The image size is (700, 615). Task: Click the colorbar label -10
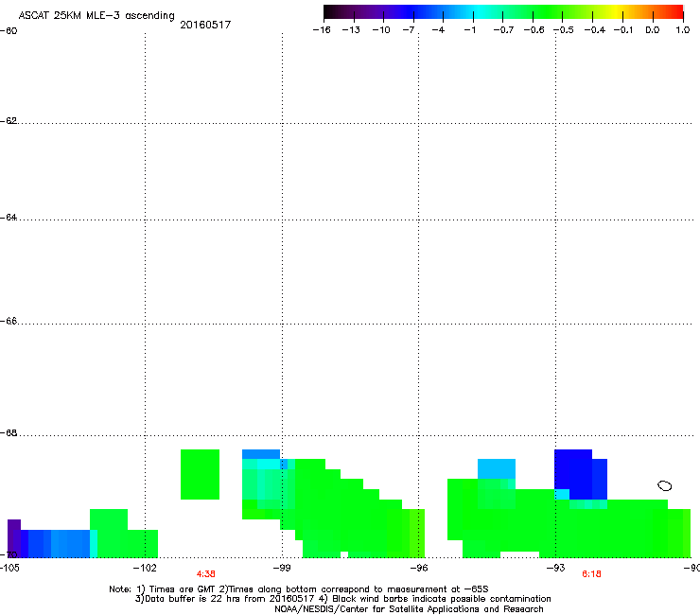(x=381, y=30)
